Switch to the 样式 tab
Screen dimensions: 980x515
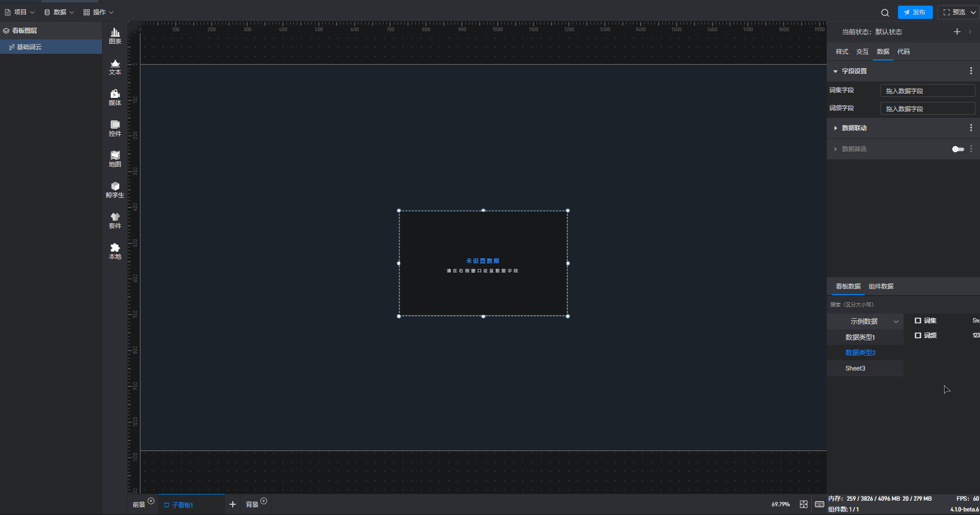[842, 52]
